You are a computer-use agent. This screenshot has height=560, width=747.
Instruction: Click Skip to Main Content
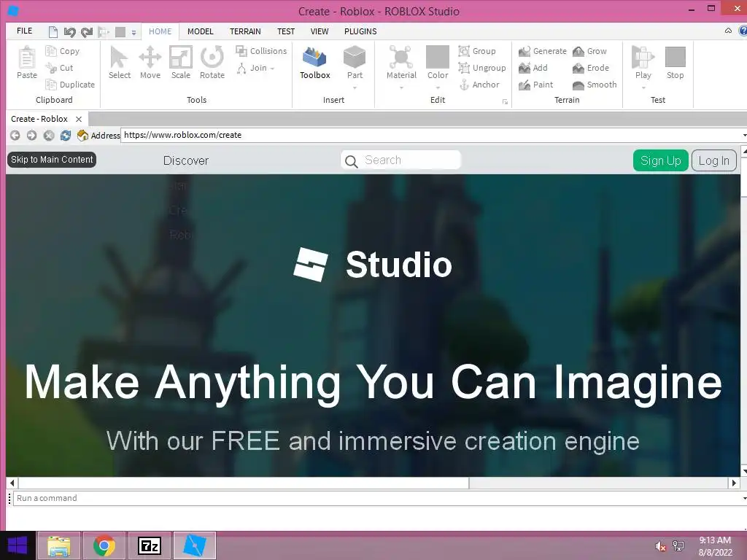pos(52,160)
